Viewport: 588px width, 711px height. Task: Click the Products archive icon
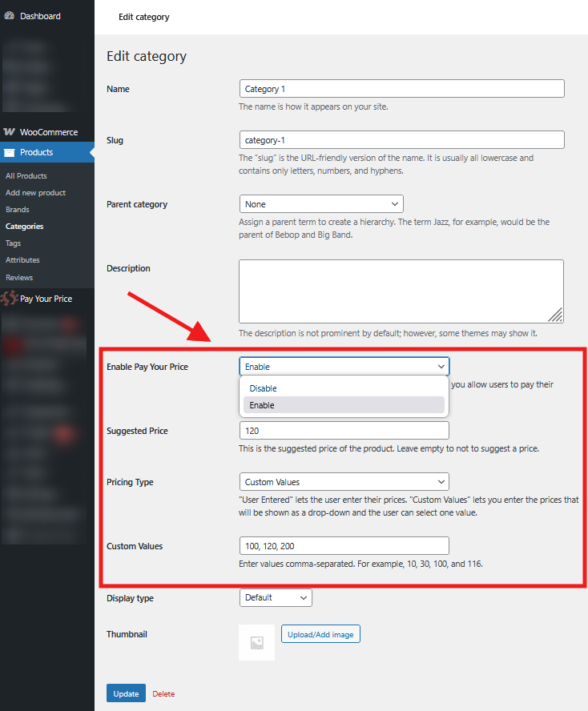pos(9,152)
